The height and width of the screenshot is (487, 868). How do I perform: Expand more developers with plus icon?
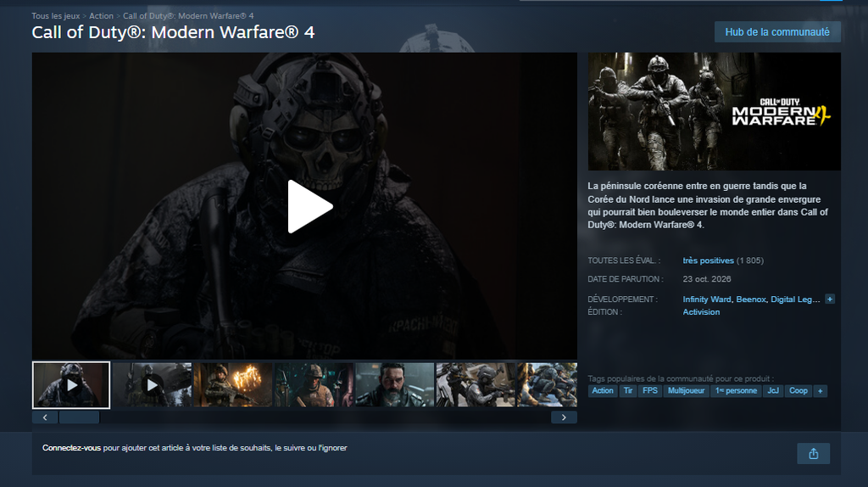click(x=829, y=299)
